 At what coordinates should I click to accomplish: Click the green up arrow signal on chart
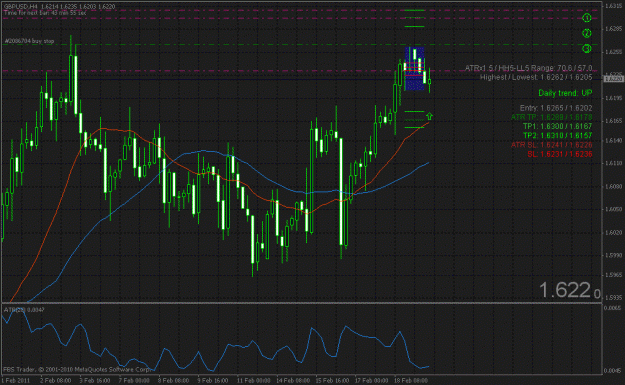pos(429,116)
